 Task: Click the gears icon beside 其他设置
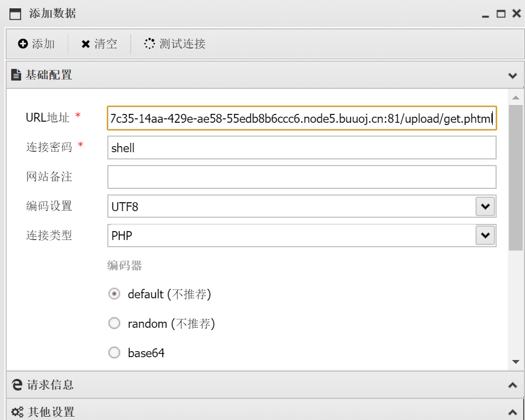pyautogui.click(x=17, y=412)
